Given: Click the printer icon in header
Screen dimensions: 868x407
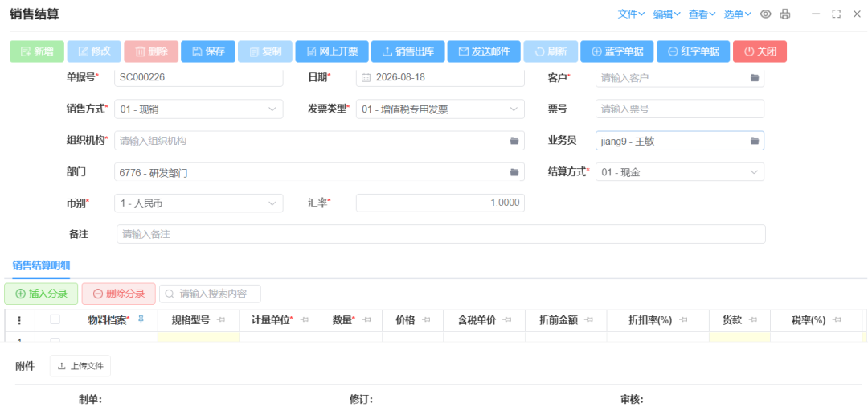Looking at the screenshot, I should 785,14.
